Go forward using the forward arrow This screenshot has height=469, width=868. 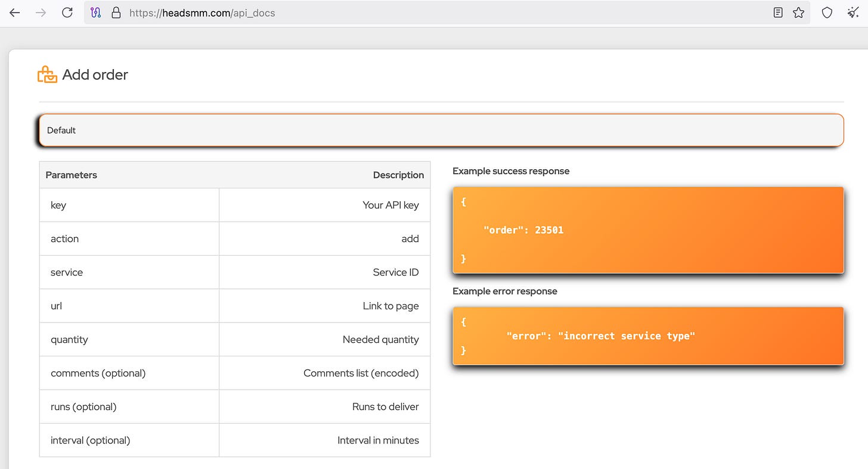39,13
